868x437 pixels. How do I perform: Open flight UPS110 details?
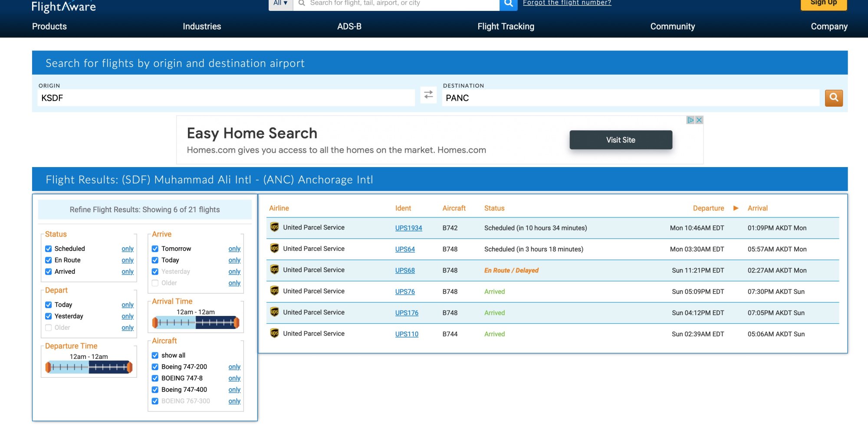pos(407,334)
